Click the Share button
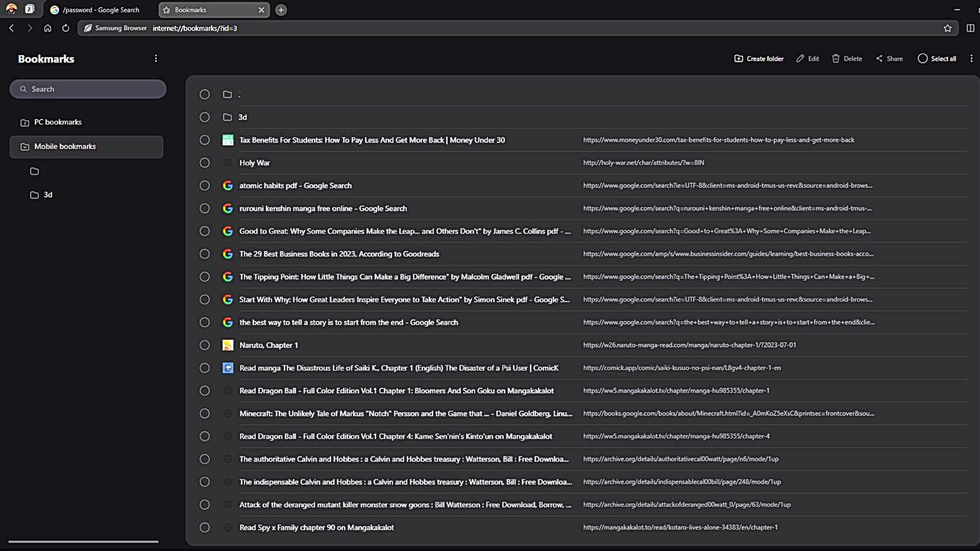 pyautogui.click(x=889, y=58)
